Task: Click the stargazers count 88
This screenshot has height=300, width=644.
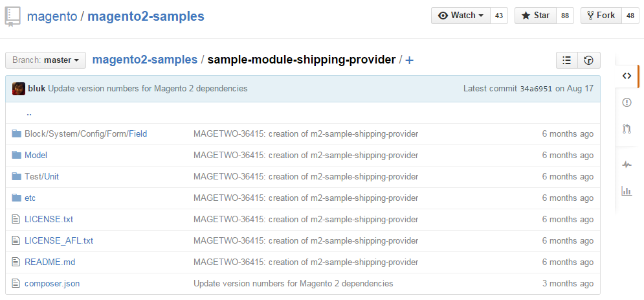Action: [x=565, y=16]
